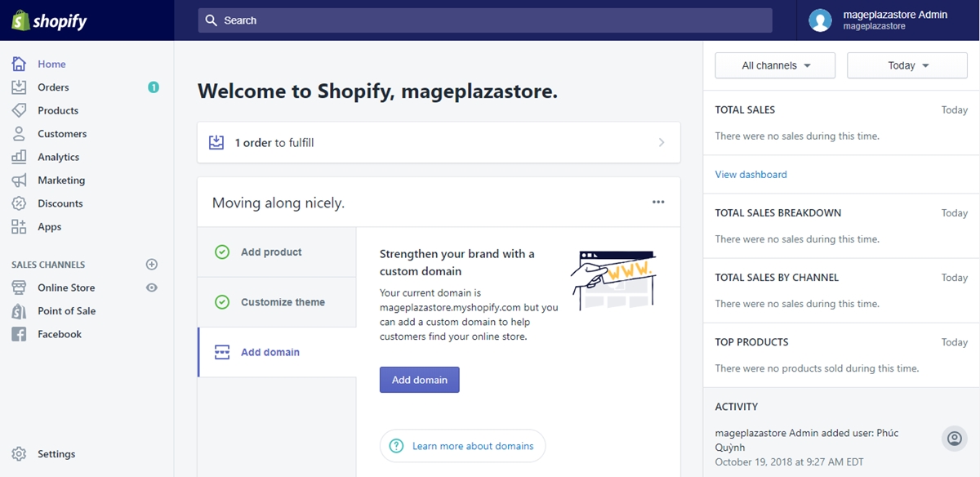Click the Orders inbox icon

[x=19, y=87]
